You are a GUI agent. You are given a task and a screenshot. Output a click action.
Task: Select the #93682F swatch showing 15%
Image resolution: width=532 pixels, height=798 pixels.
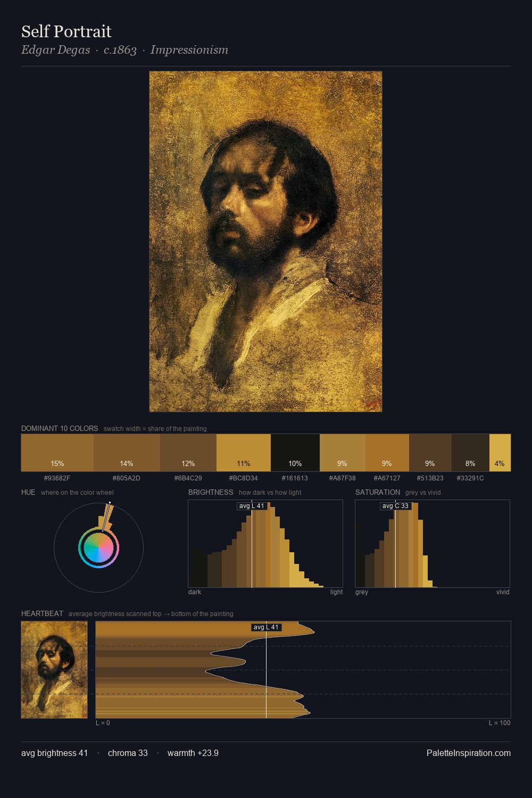tap(57, 453)
